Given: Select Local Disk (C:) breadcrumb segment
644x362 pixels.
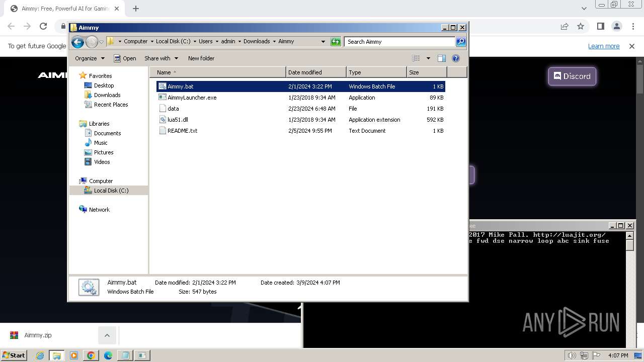Looking at the screenshot, I should [173, 42].
